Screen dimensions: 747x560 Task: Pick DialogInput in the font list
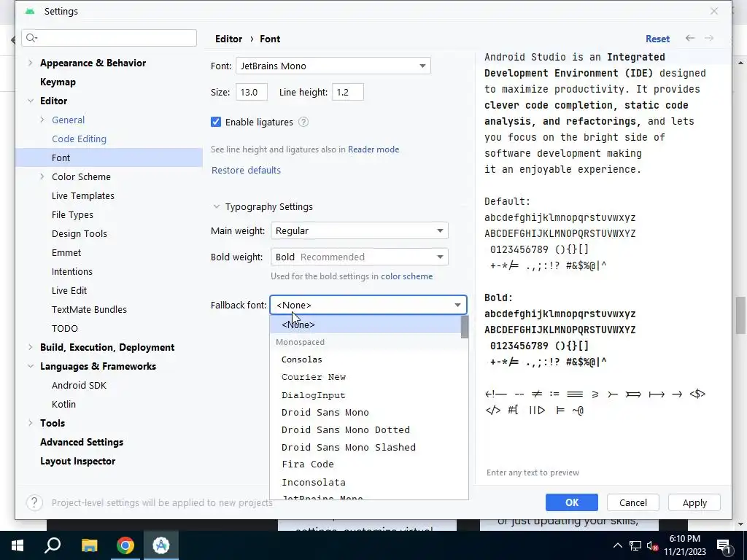(365, 394)
